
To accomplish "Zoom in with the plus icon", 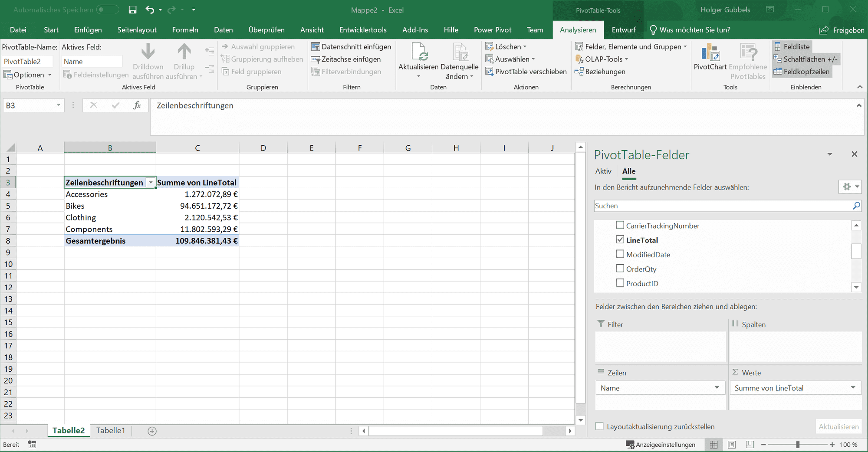I will 832,445.
